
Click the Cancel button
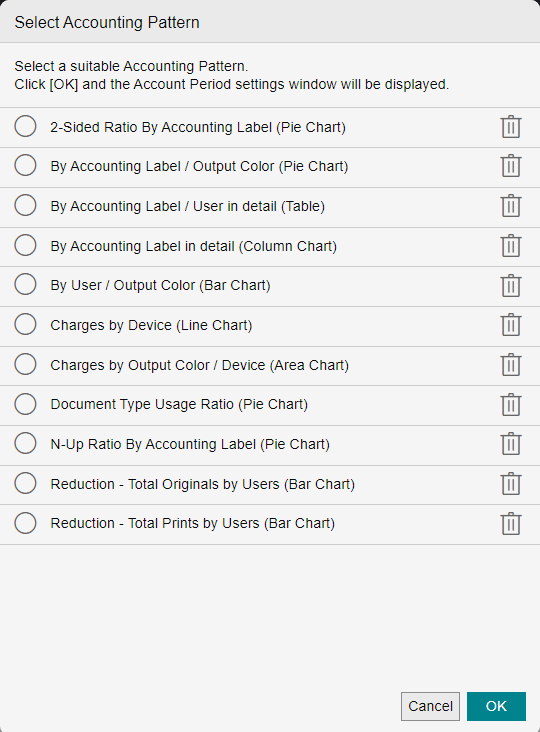(x=430, y=706)
